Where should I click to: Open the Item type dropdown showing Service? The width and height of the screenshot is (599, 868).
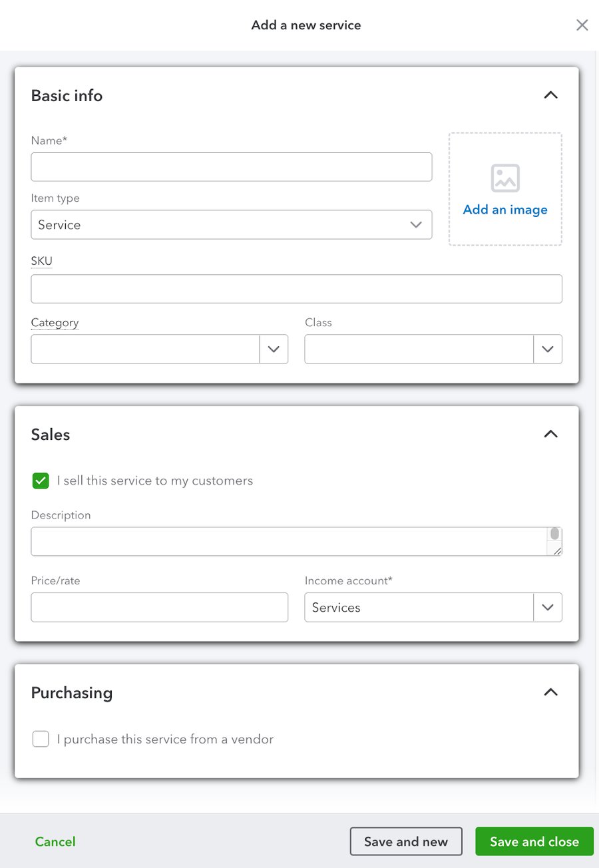(417, 224)
